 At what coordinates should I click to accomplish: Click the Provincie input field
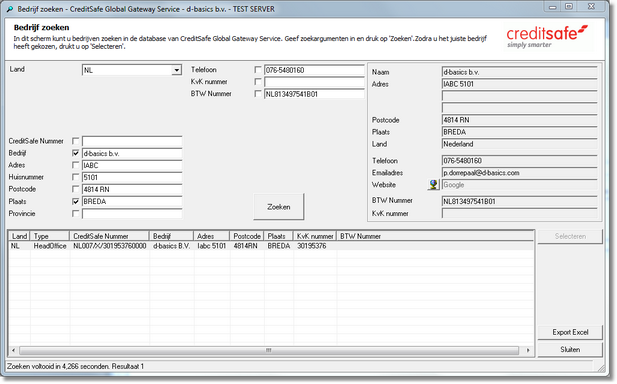tap(132, 214)
